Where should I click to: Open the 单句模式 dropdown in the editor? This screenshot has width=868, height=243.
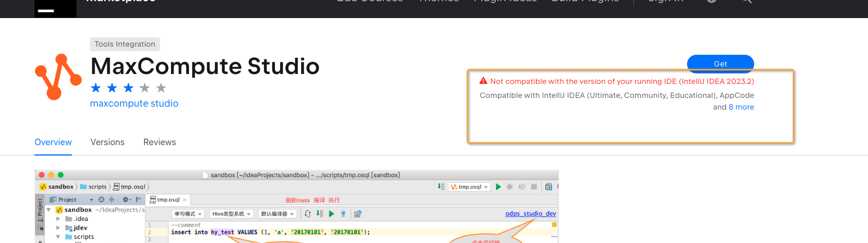pyautogui.click(x=188, y=214)
